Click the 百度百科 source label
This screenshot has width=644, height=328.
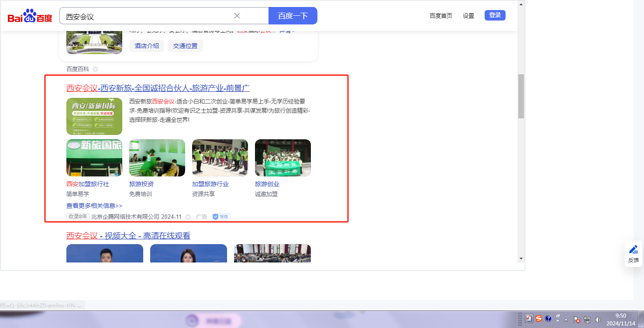(x=78, y=69)
